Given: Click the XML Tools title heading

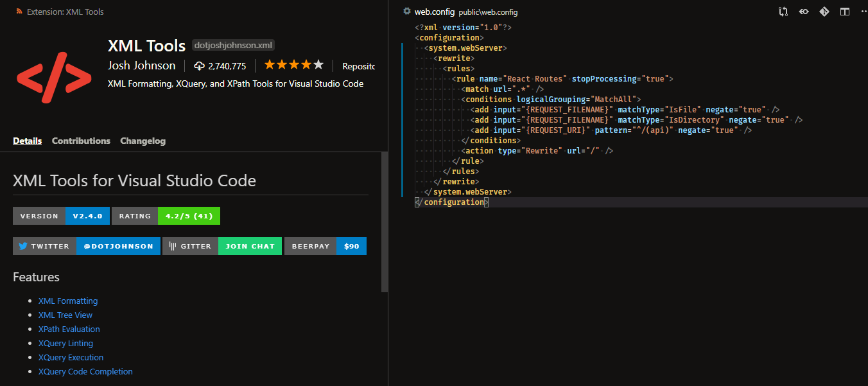Looking at the screenshot, I should 147,45.
